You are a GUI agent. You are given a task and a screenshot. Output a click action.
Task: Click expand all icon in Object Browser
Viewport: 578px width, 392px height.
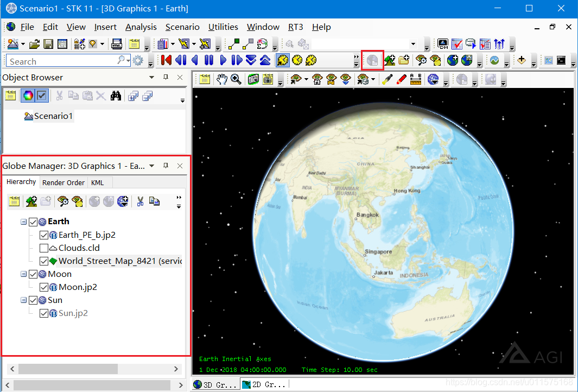coord(133,96)
